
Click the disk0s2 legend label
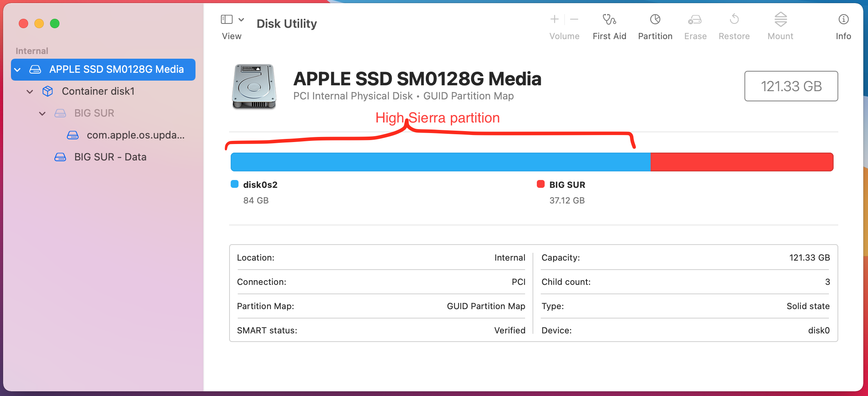coord(260,185)
